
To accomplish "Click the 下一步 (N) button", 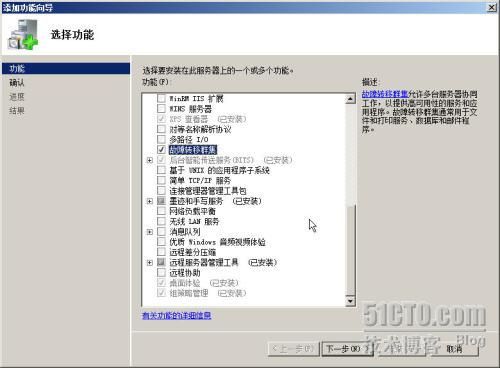I will (347, 349).
